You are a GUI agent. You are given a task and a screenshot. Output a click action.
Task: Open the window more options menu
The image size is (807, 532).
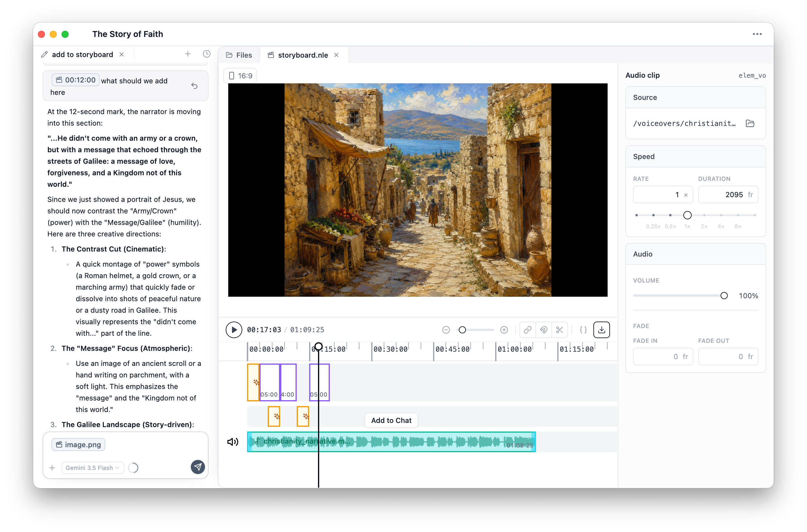click(x=757, y=34)
